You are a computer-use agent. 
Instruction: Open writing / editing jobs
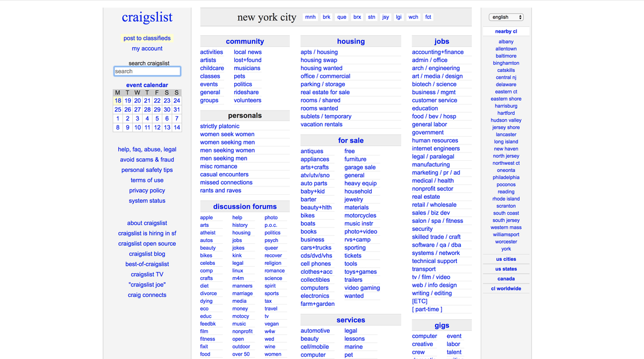coord(431,294)
